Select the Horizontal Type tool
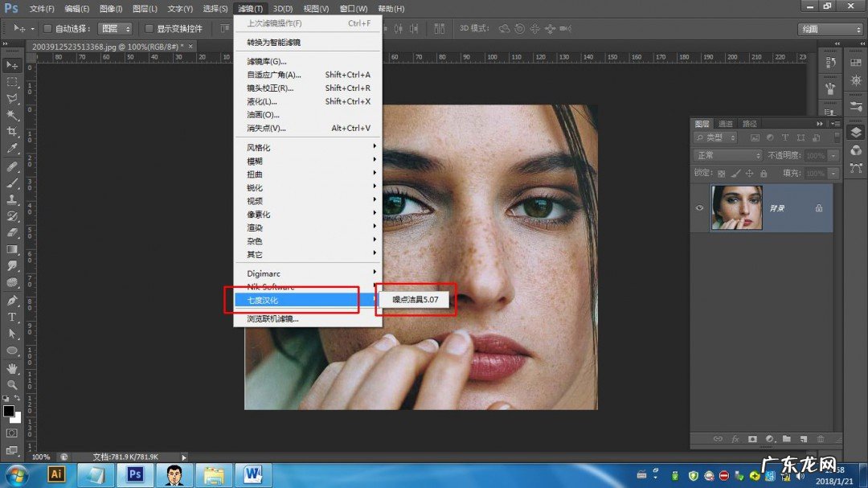The width and height of the screenshot is (868, 488). pos(12,317)
